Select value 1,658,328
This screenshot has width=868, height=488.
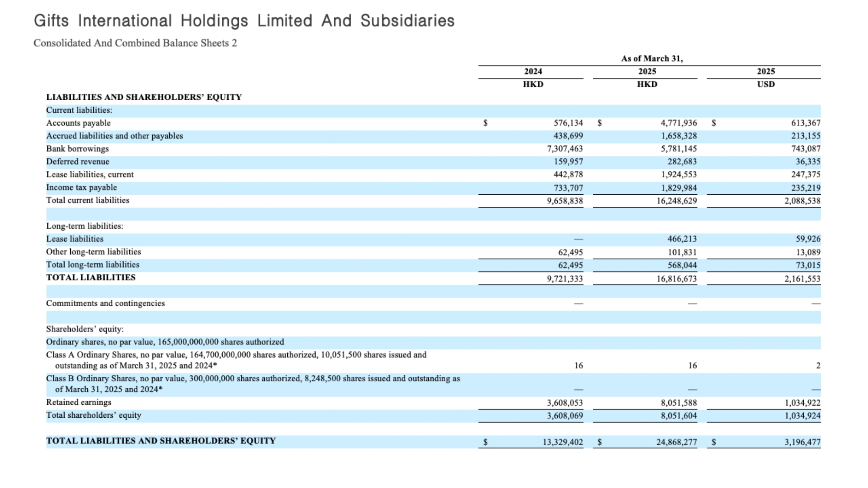[679, 136]
